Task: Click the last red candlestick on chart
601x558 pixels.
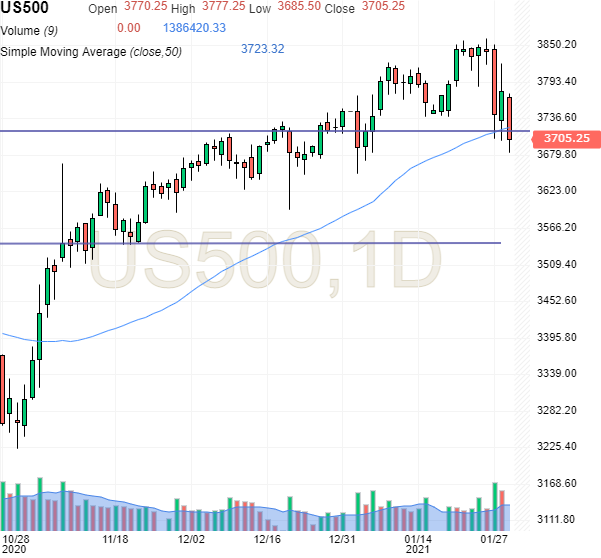Action: 510,117
